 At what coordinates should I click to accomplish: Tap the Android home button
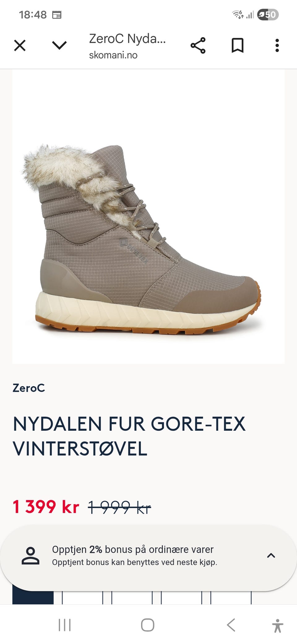point(148,625)
